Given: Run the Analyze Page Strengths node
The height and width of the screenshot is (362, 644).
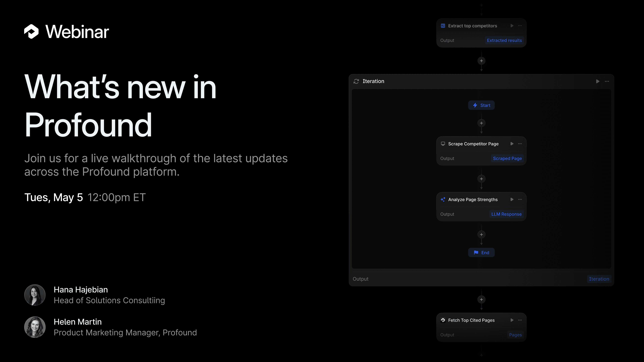Looking at the screenshot, I should pyautogui.click(x=512, y=199).
